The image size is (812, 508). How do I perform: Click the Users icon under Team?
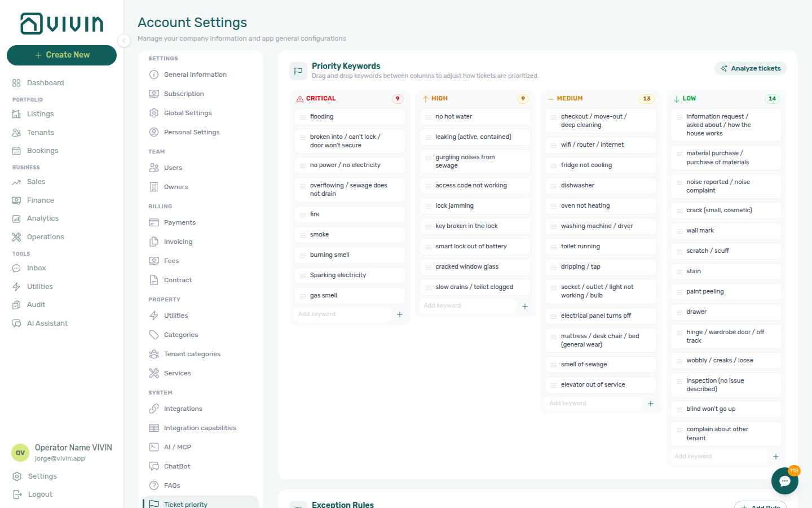[154, 168]
